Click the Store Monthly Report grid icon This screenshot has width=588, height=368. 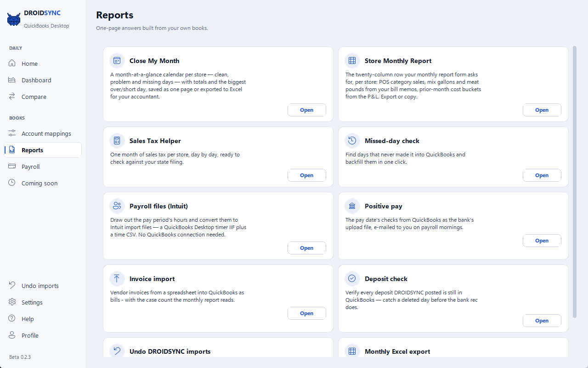352,61
